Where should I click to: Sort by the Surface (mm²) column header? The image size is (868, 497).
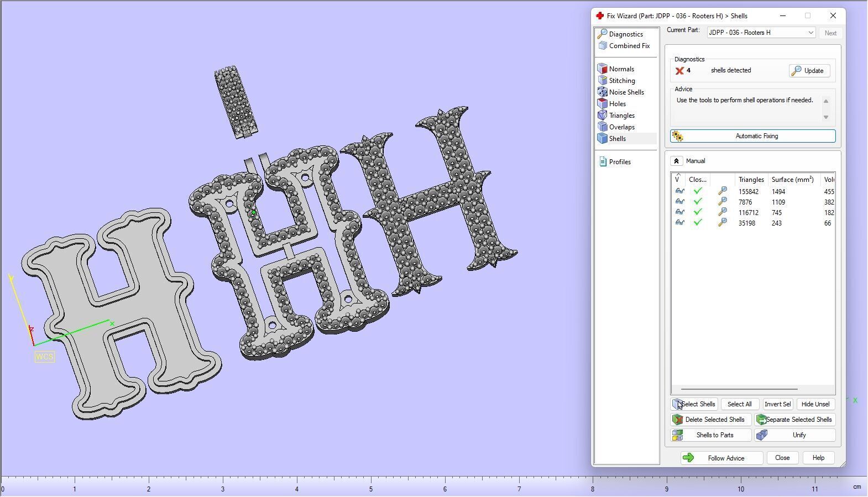click(x=792, y=180)
